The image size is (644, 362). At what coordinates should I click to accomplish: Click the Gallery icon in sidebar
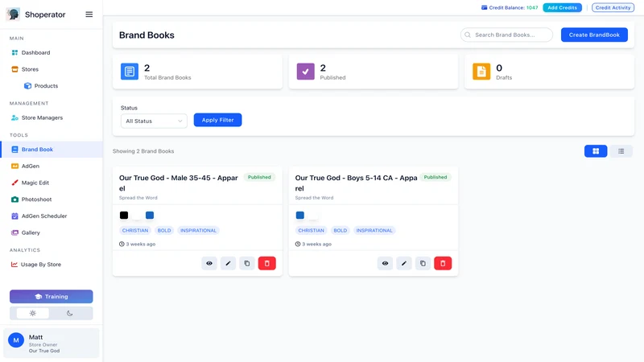[14, 232]
